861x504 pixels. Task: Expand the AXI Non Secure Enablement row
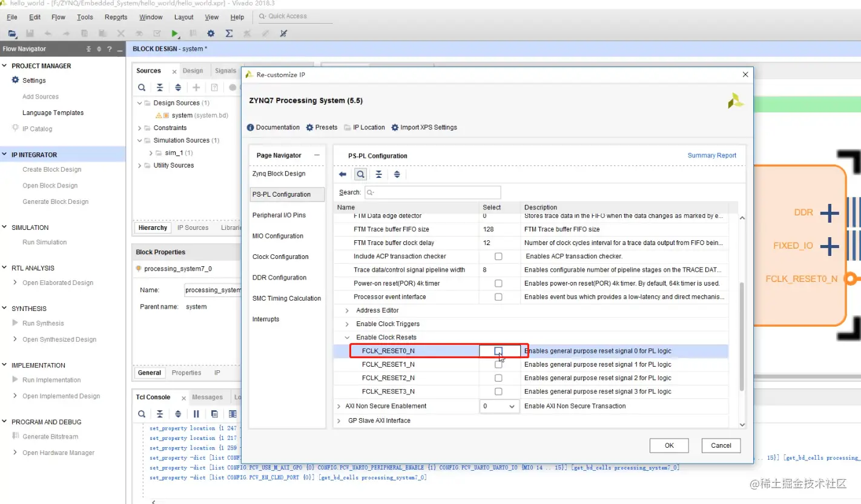[x=339, y=406]
